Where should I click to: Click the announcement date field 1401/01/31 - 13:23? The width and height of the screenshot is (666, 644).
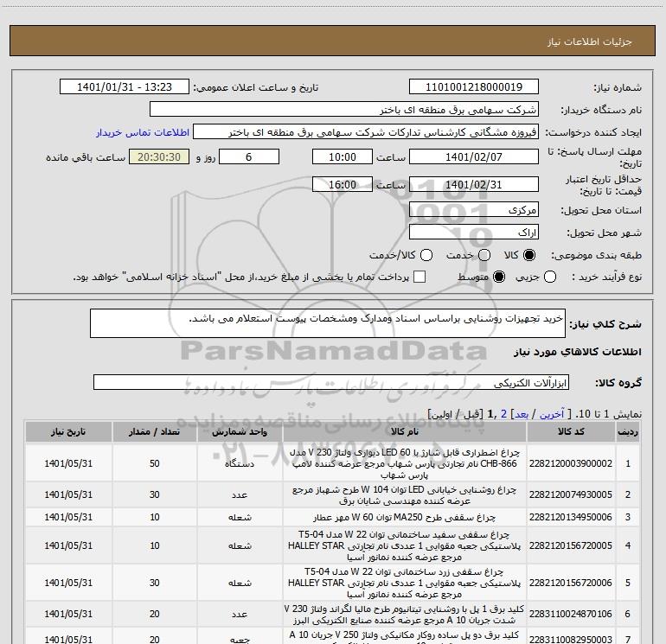pos(125,86)
